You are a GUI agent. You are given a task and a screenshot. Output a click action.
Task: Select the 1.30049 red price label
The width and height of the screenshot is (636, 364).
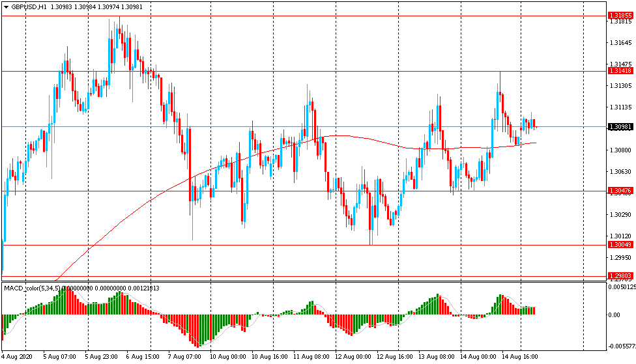(x=620, y=245)
